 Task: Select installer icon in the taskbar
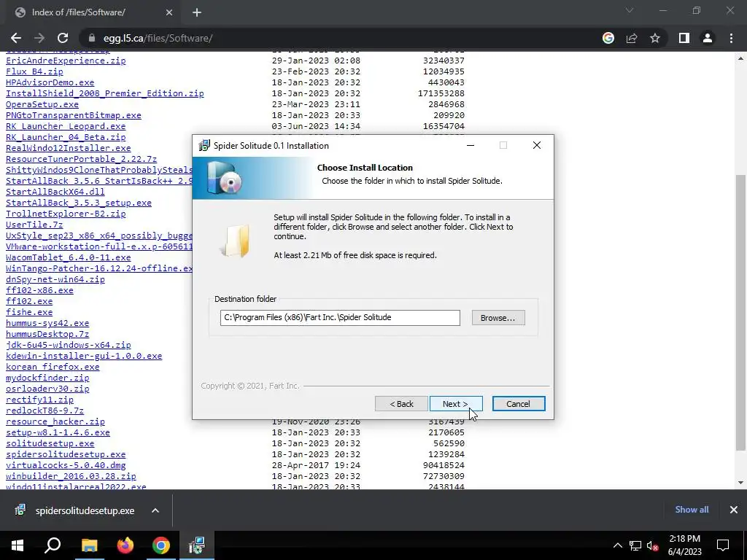(197, 545)
